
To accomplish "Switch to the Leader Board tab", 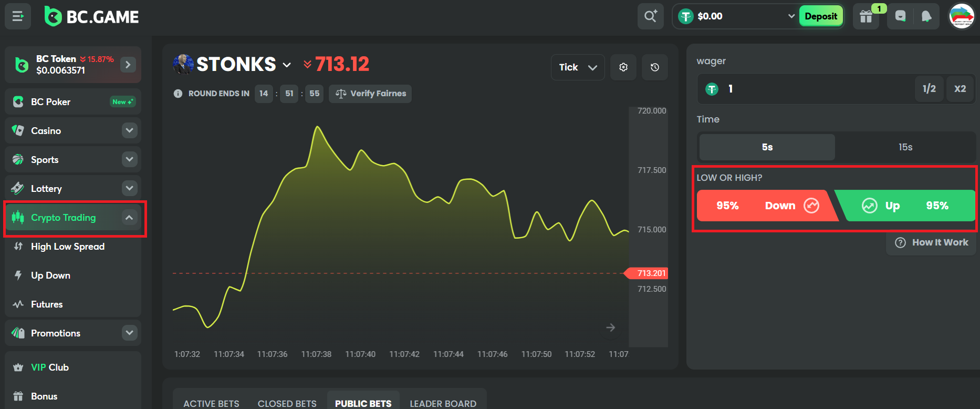I will pos(443,403).
